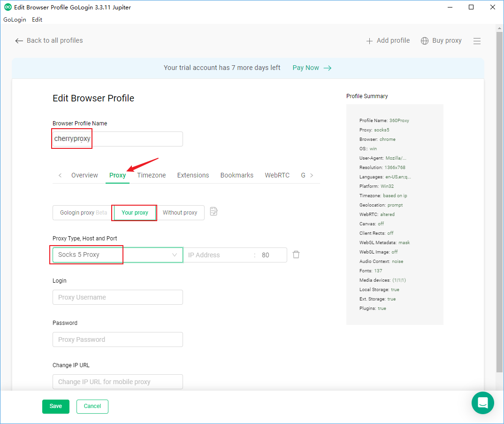Open the green chat support bubble
504x424 pixels.
(482, 403)
